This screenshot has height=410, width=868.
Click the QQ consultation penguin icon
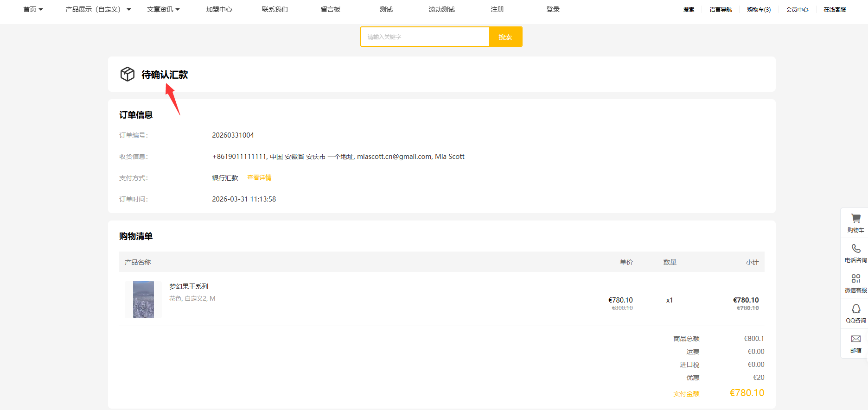[x=855, y=309]
